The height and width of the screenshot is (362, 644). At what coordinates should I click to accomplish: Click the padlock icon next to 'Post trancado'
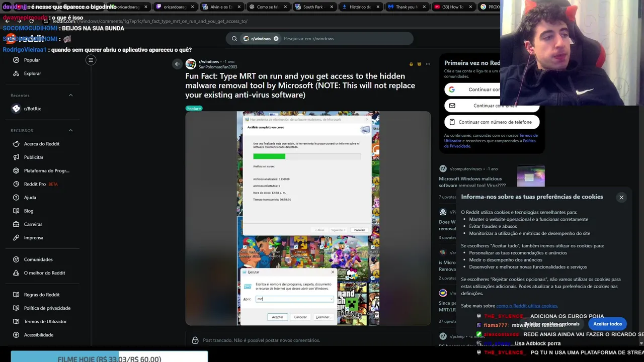click(x=195, y=340)
